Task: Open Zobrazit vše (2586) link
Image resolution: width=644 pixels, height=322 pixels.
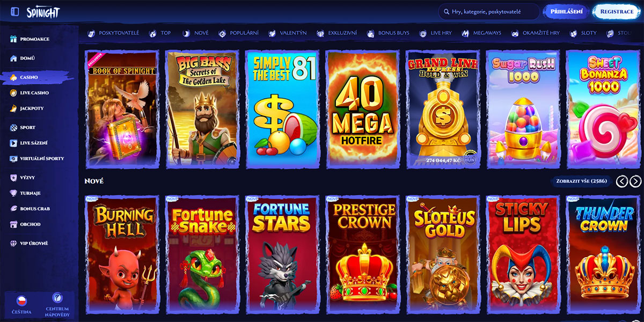Action: click(582, 181)
